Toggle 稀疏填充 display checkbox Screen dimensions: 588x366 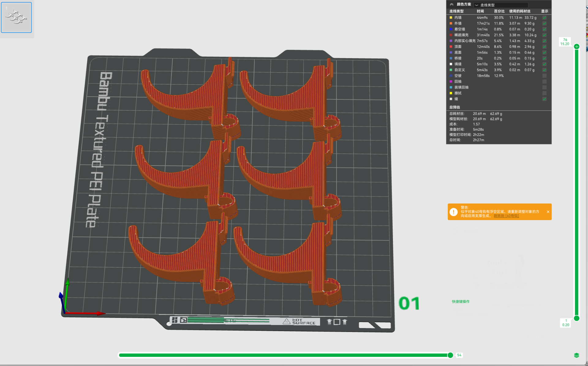coord(545,35)
